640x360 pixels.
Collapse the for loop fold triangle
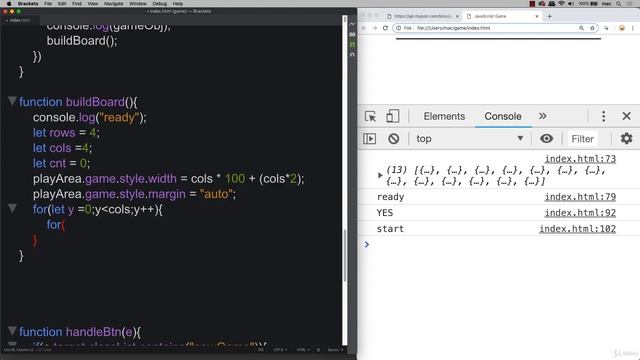[12, 208]
